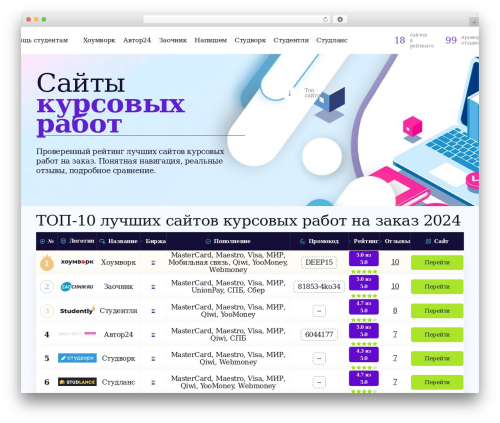Screen dimensions: 500x423
Task: Copy the DEEP15 promo code
Action: (319, 262)
